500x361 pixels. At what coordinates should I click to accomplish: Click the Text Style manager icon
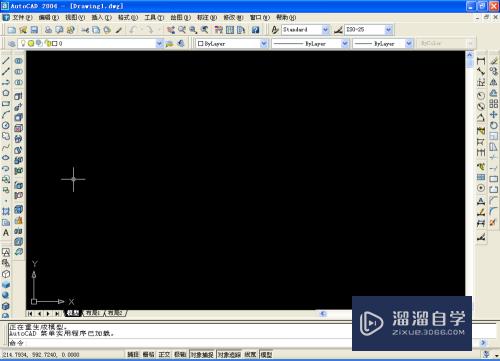275,30
